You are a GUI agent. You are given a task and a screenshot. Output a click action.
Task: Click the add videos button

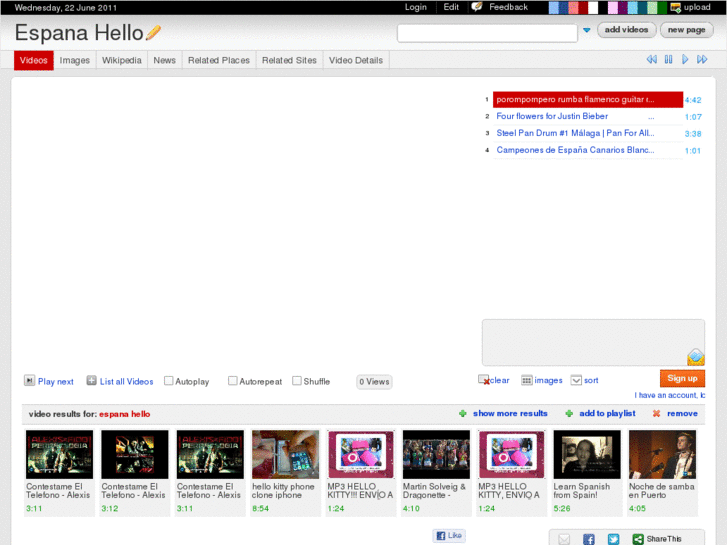coord(626,30)
